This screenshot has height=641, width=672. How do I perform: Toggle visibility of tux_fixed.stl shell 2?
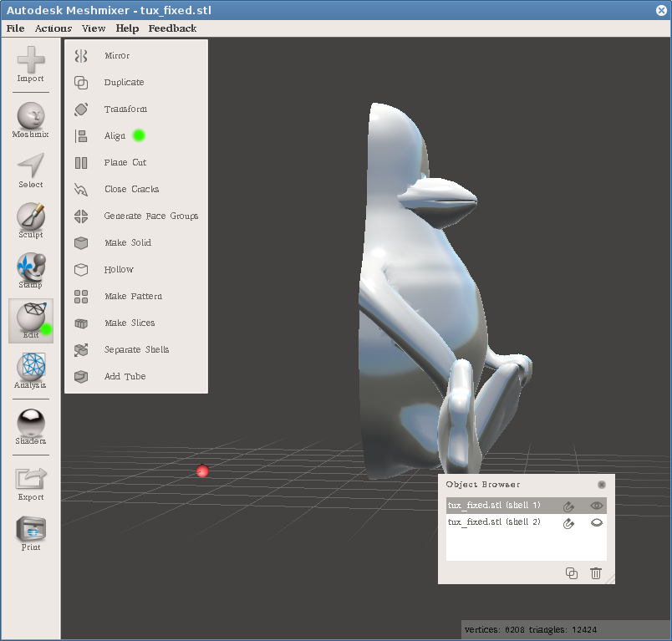(x=597, y=522)
